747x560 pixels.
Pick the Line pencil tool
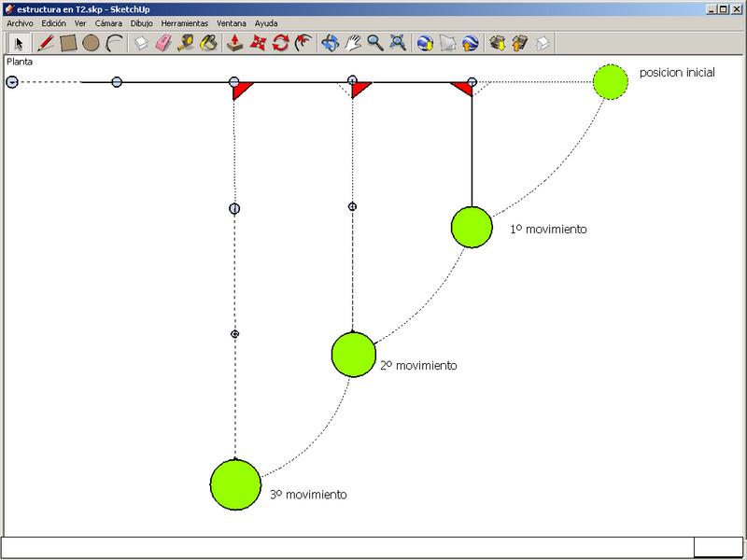tap(44, 43)
